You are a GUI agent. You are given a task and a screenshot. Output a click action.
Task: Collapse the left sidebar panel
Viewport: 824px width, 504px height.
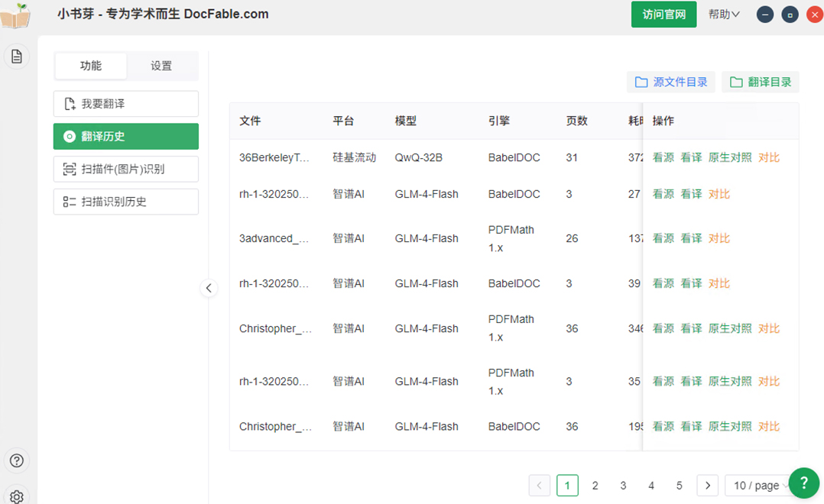[x=209, y=288]
